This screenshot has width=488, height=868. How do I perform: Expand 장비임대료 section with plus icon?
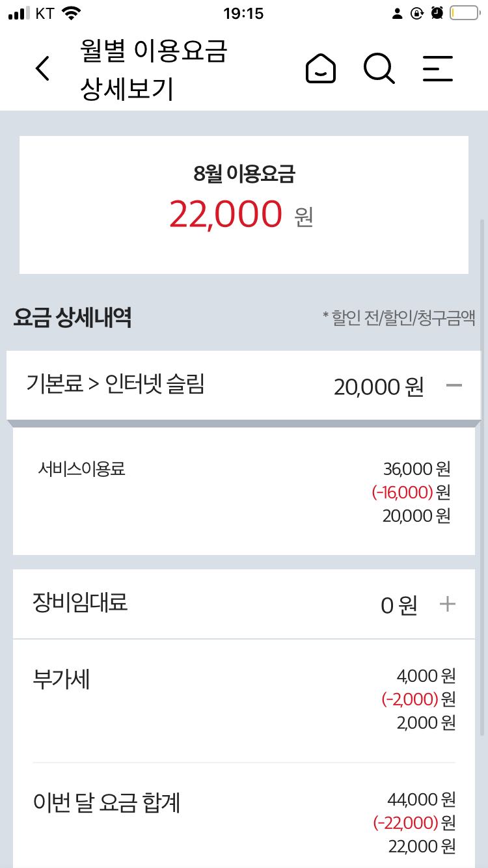[448, 604]
